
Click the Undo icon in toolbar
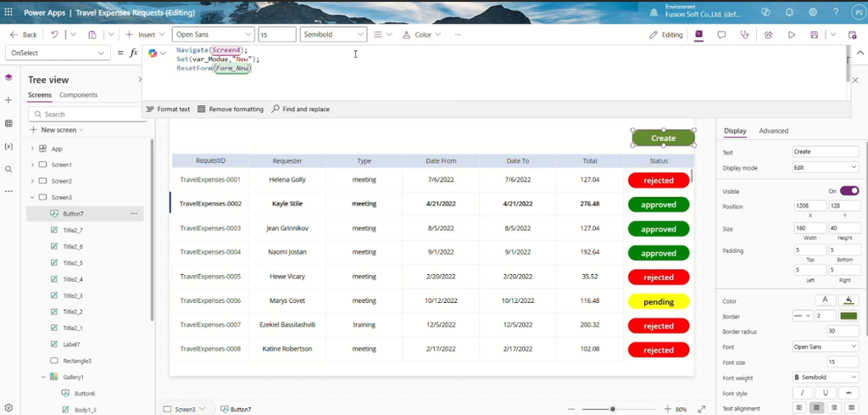click(x=55, y=34)
